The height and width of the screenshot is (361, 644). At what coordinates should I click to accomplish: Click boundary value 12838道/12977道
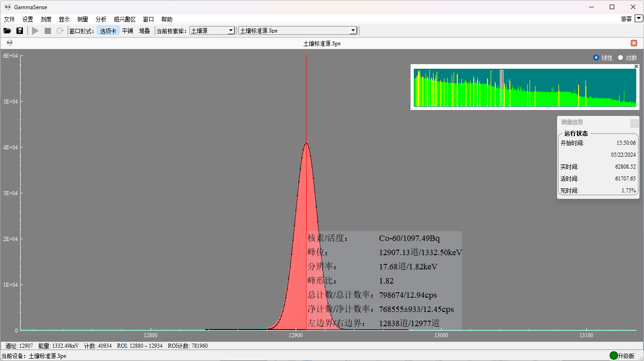click(x=409, y=323)
